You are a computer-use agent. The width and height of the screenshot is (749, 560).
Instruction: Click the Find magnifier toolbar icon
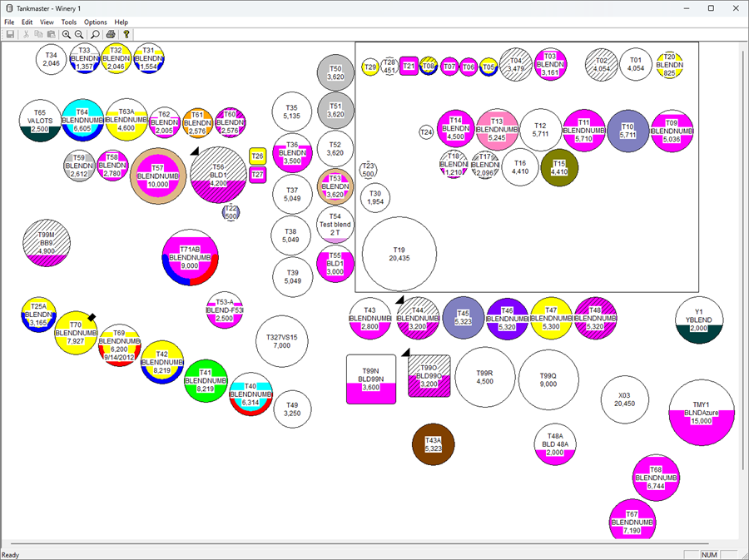pyautogui.click(x=95, y=34)
